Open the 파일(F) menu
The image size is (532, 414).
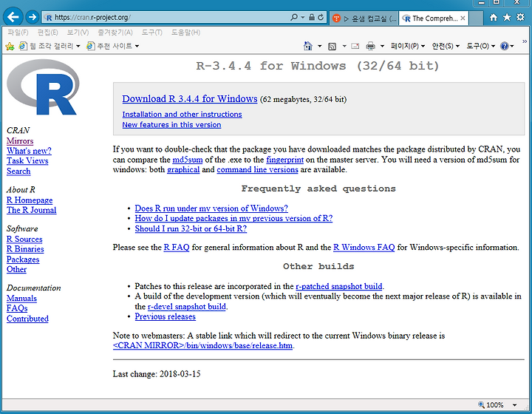18,33
